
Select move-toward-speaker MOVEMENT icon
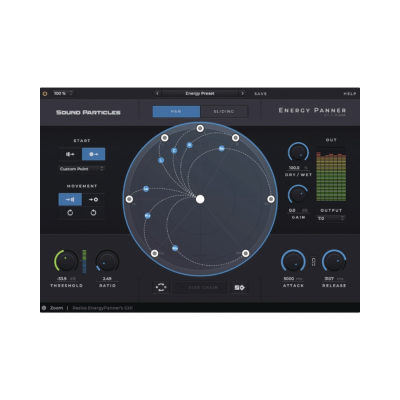(x=70, y=199)
